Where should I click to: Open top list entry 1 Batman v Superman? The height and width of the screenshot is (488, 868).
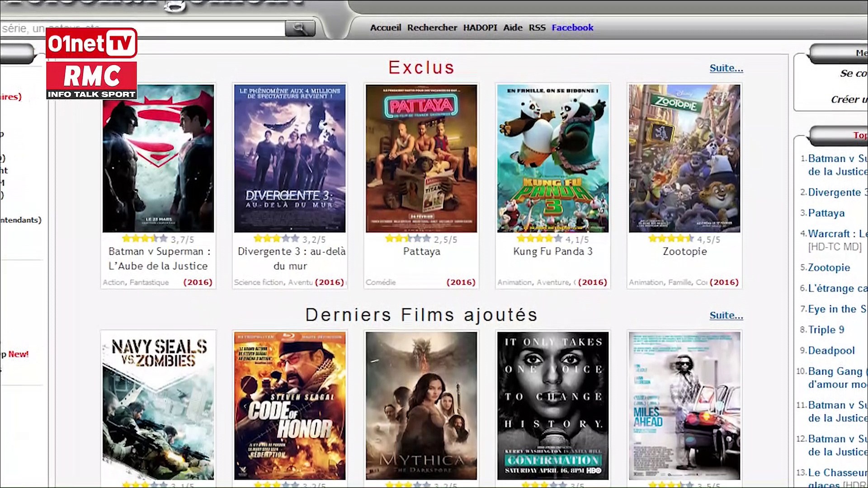[838, 165]
